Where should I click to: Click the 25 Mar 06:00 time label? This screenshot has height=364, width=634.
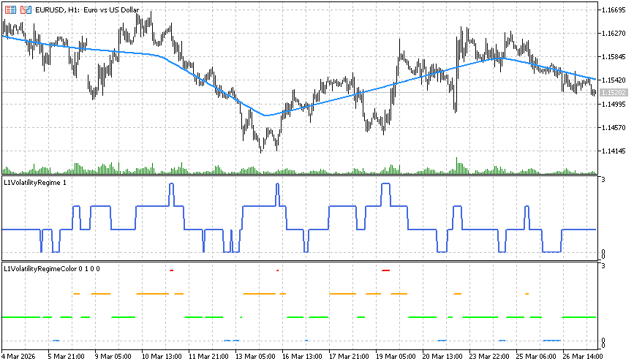tap(536, 356)
